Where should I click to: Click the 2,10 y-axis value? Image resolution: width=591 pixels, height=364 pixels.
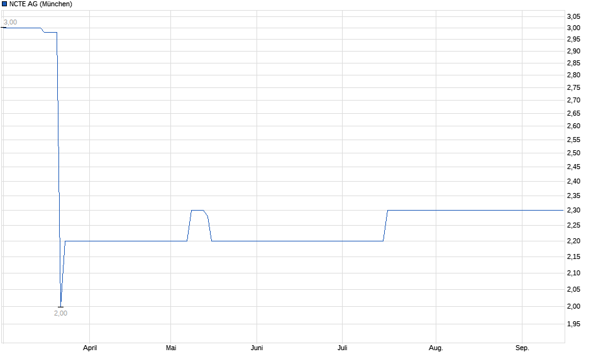573,273
